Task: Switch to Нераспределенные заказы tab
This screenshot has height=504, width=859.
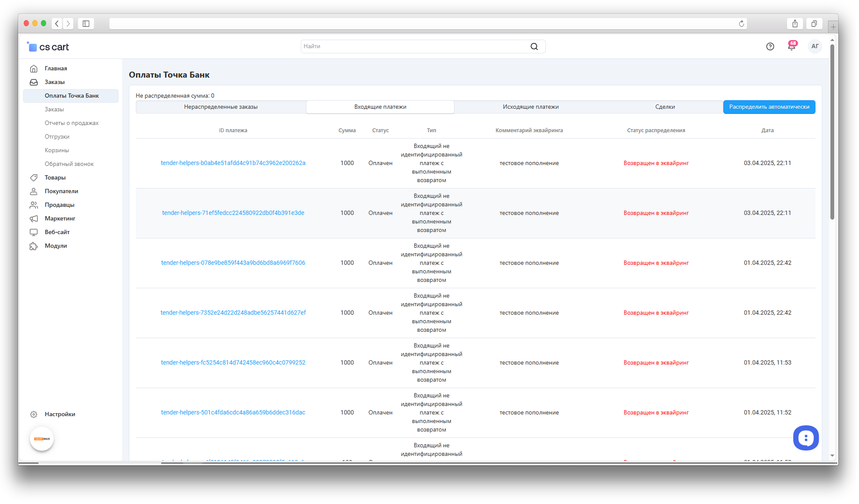Action: pos(221,107)
